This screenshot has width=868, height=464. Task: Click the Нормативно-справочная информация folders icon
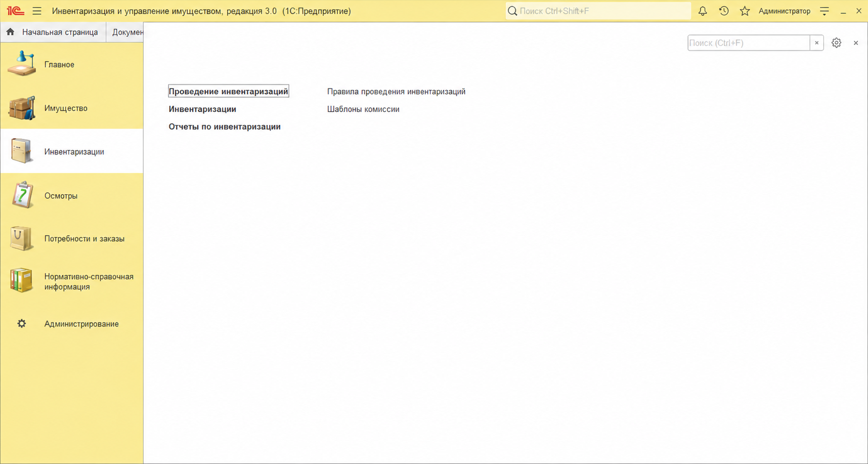[x=21, y=280]
